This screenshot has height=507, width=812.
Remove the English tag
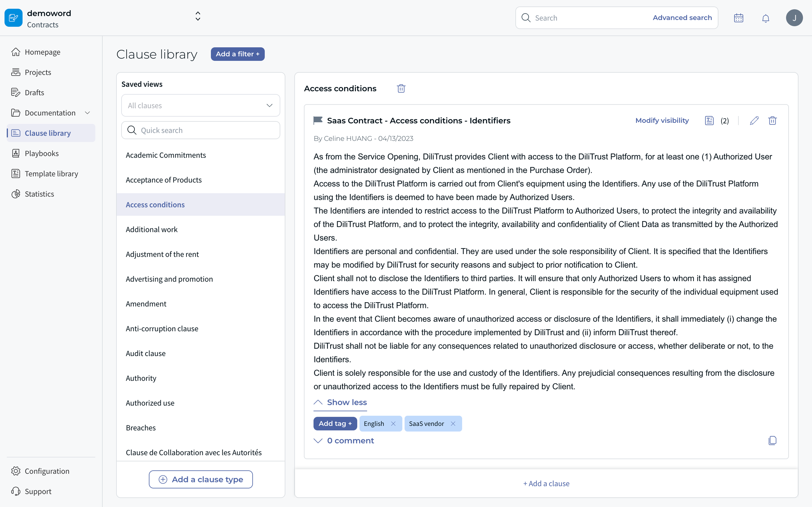pos(393,424)
